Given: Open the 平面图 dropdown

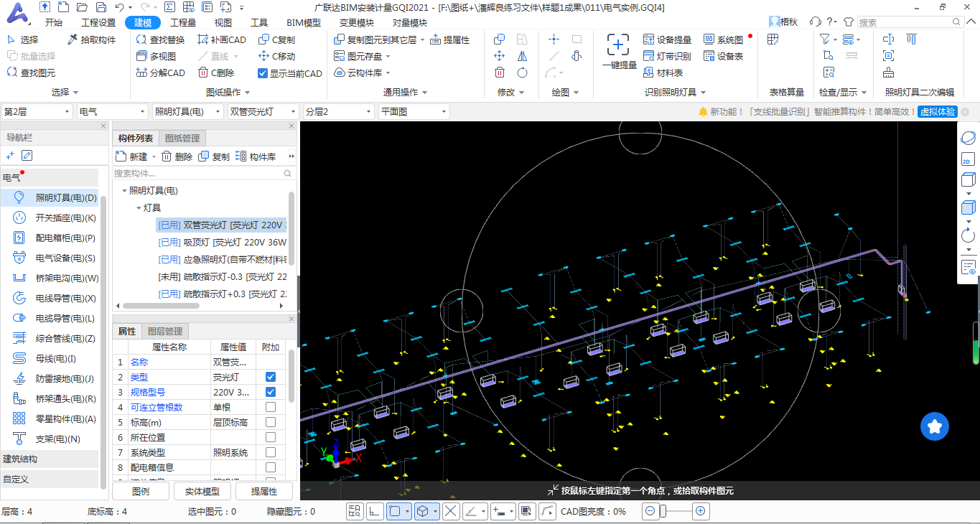Looking at the screenshot, I should tap(414, 111).
